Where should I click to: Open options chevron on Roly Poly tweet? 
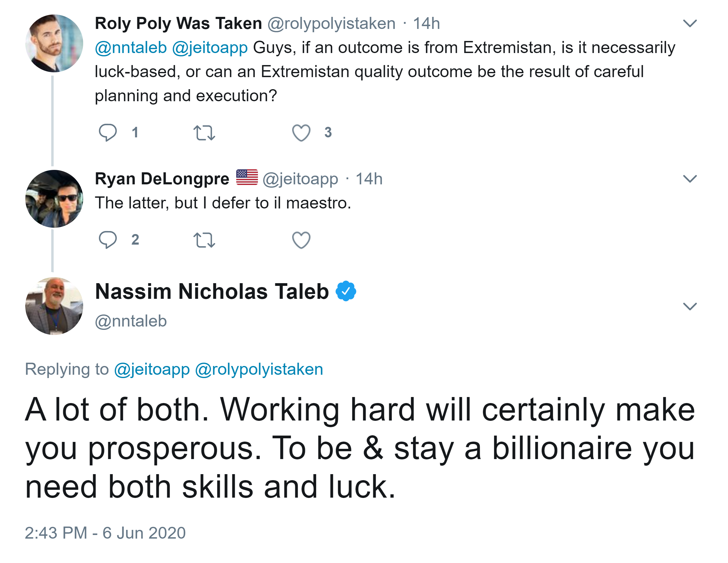pos(690,23)
